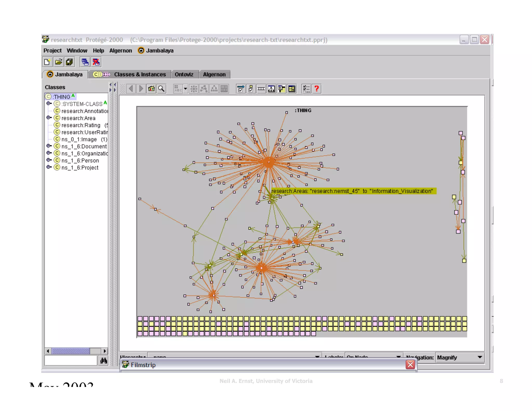Toggle the checklist attributes panel icon
Image resolution: width=532 pixels, height=411 pixels.
[306, 89]
